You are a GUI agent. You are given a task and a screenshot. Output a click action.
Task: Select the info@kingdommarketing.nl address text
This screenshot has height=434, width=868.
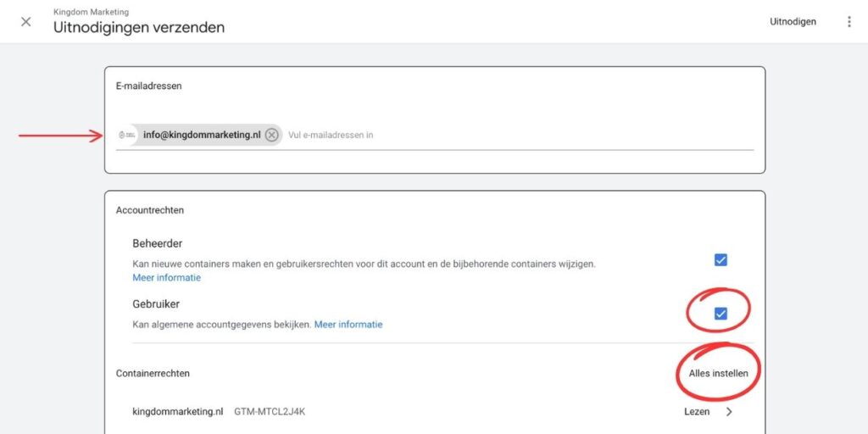(x=202, y=135)
